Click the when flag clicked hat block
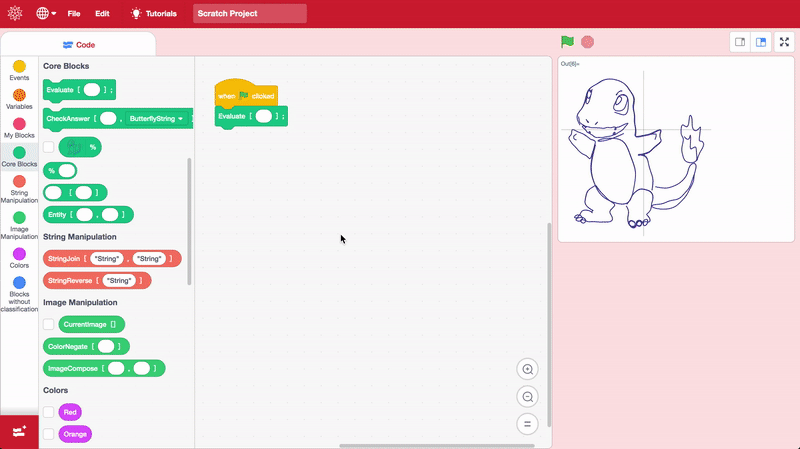Viewport: 800px width, 449px height. point(246,94)
